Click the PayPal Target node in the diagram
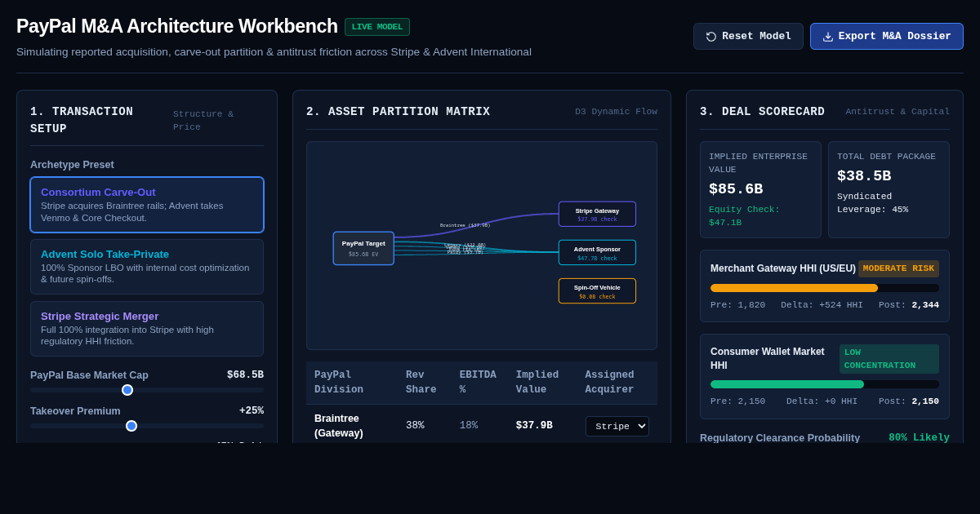Screen dimensions: 980x514 click(x=363, y=248)
